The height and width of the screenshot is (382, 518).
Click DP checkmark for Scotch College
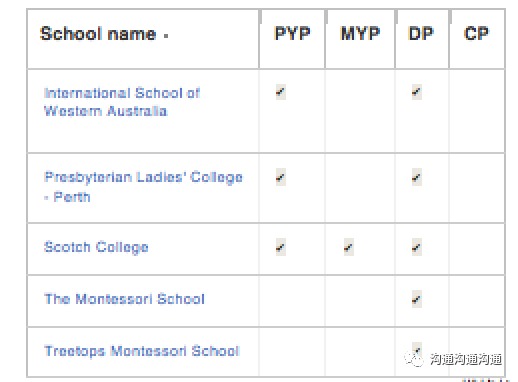(x=417, y=247)
